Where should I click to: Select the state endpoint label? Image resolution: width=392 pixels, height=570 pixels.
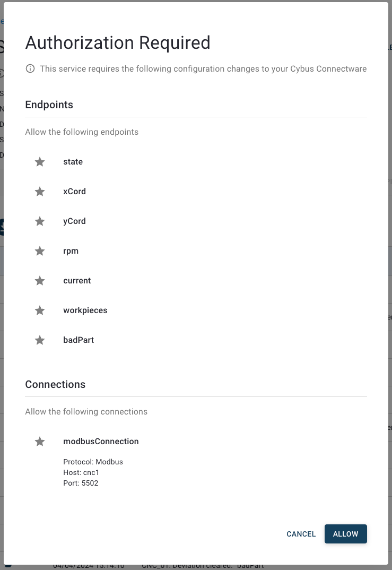point(73,162)
